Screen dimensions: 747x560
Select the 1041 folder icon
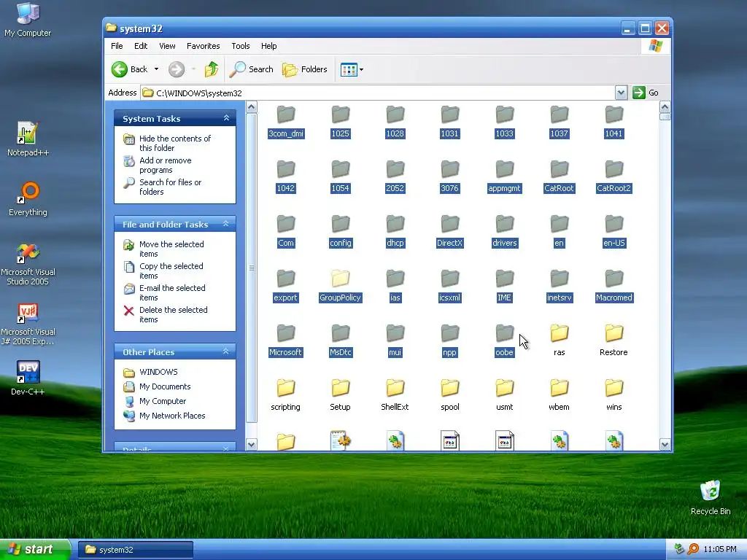[x=614, y=114]
